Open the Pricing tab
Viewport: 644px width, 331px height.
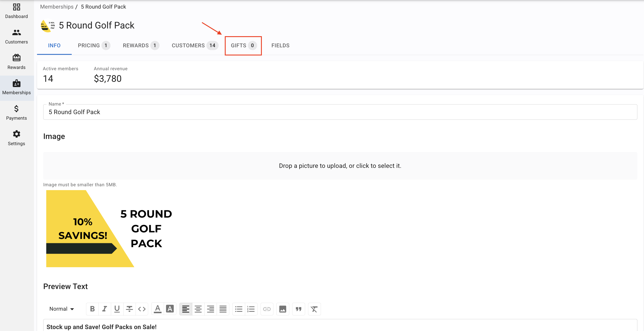[x=94, y=46]
